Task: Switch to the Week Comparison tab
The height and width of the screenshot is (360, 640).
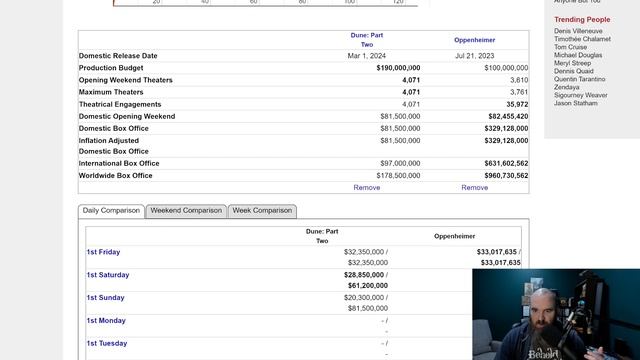Action: [262, 211]
